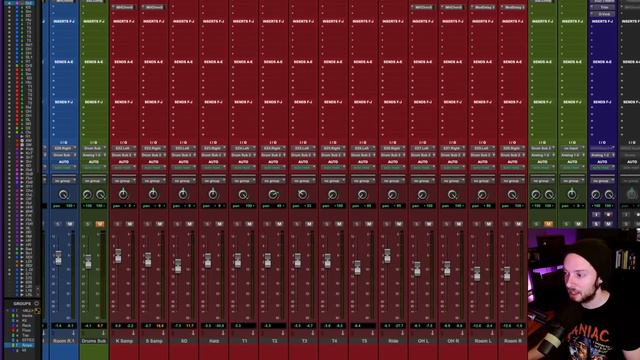This screenshot has width=640, height=360.
Task: Mute the Ride track
Action: (x=399, y=224)
